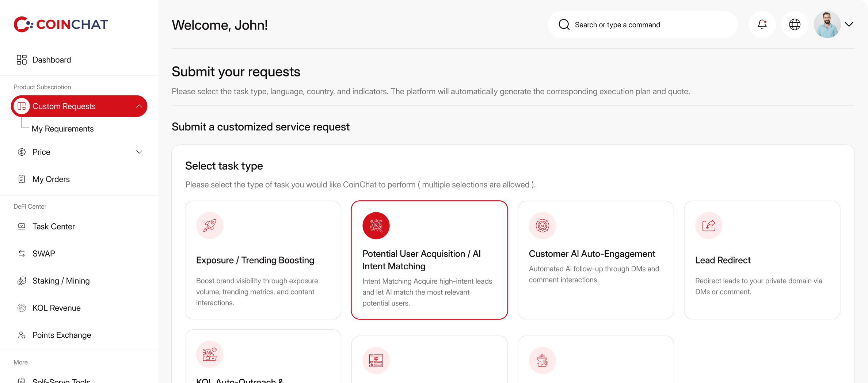Expand the Price submenu chevron
Image resolution: width=868 pixels, height=383 pixels.
(x=139, y=152)
